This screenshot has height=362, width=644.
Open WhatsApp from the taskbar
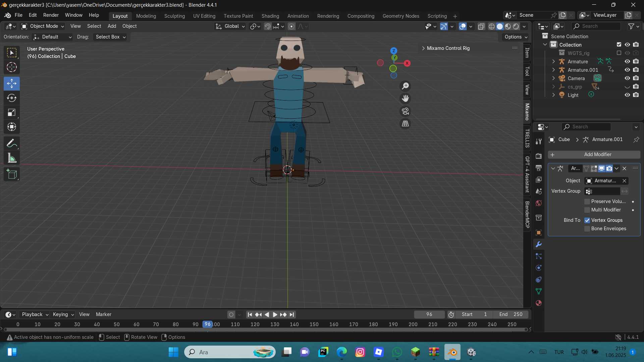pyautogui.click(x=397, y=352)
